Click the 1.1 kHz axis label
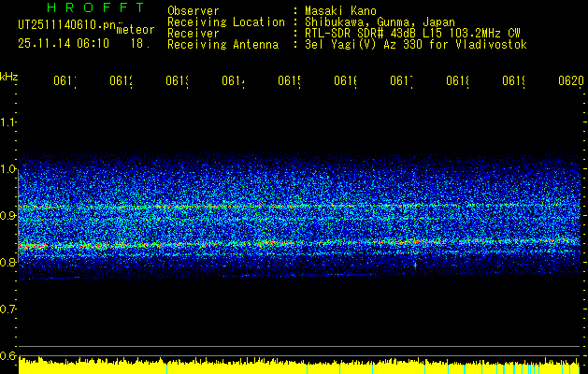 click(x=7, y=122)
